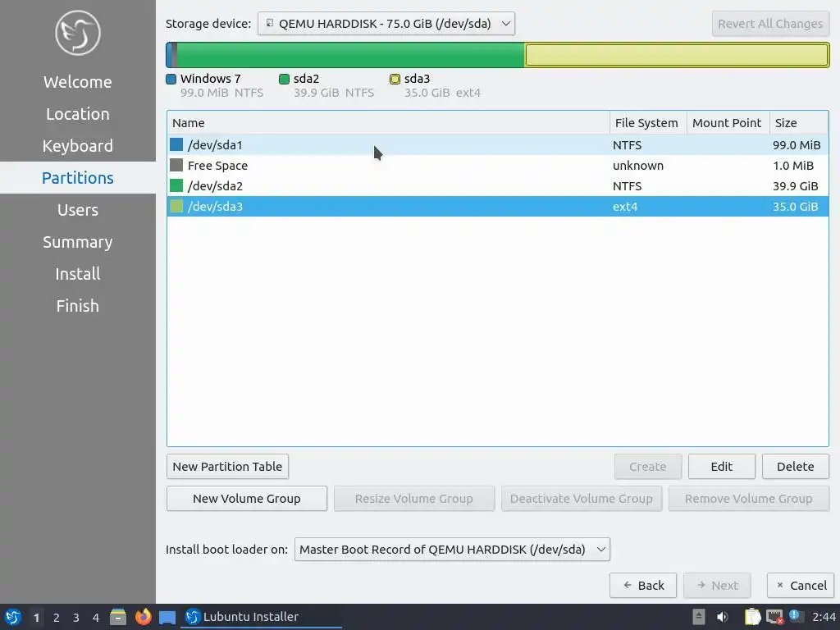
Task: Delete the selected partition
Action: tap(796, 467)
